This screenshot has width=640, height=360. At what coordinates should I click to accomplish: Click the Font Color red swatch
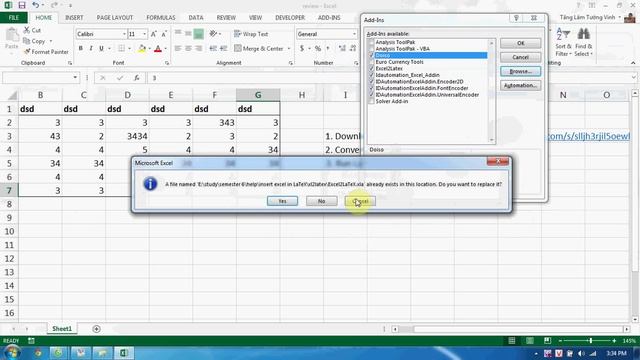point(158,49)
